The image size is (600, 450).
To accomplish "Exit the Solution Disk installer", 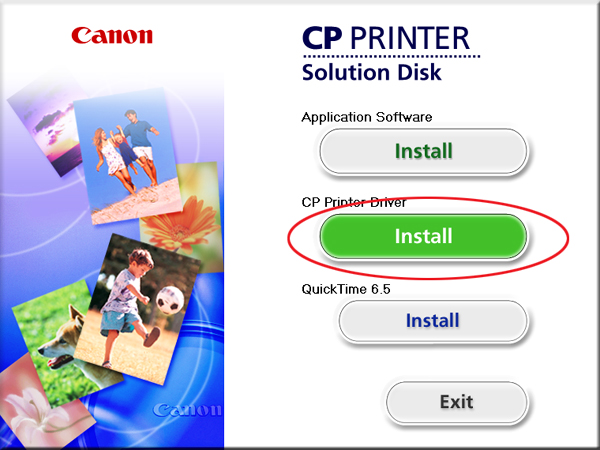I will click(x=457, y=402).
